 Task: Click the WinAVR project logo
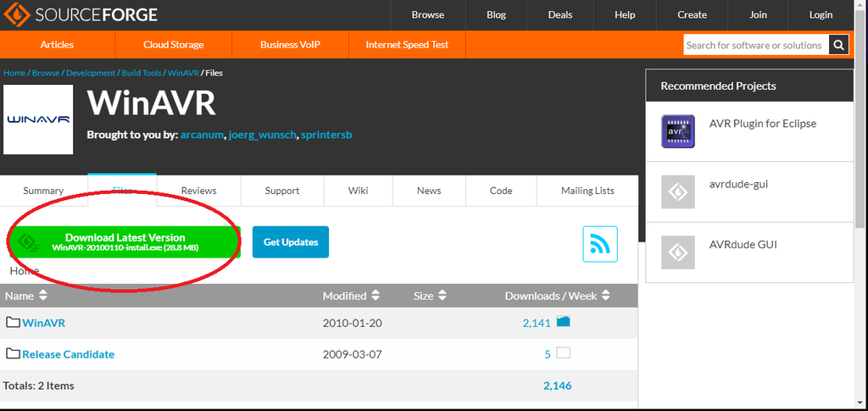click(38, 119)
